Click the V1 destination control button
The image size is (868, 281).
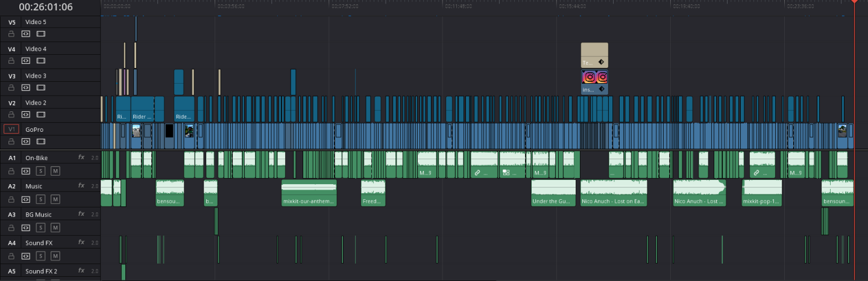(11, 129)
